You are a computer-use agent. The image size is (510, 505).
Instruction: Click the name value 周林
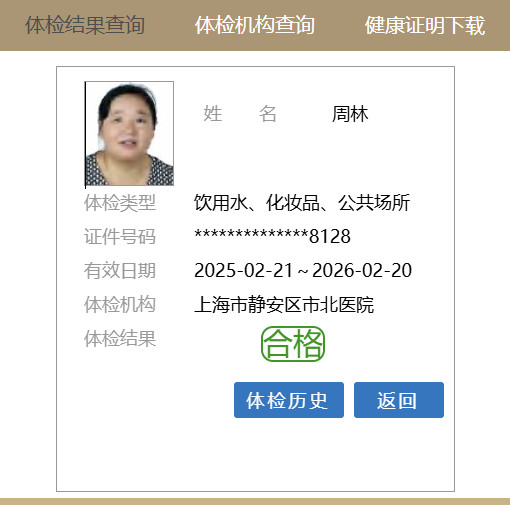(350, 114)
